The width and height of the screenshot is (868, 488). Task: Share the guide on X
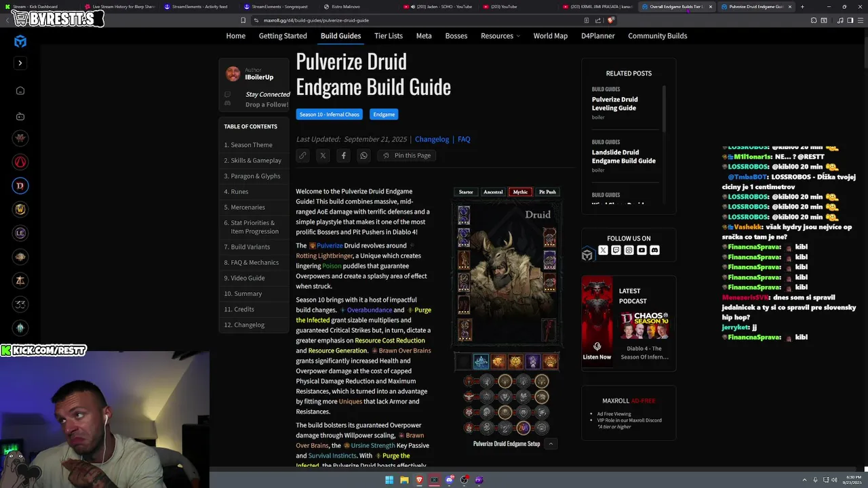pyautogui.click(x=323, y=155)
